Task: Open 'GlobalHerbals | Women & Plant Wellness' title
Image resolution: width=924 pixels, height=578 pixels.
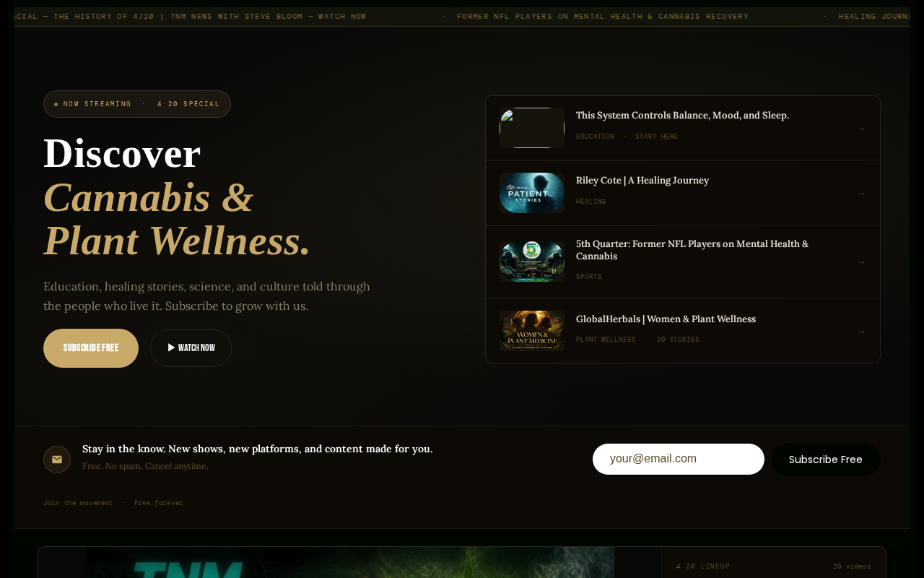Action: point(666,319)
